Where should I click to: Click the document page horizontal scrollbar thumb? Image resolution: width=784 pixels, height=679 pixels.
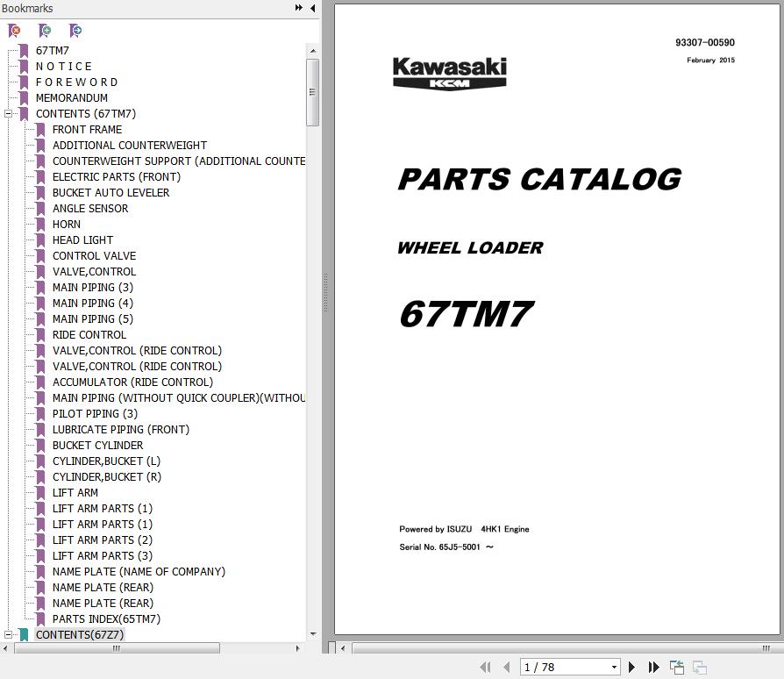[x=567, y=648]
